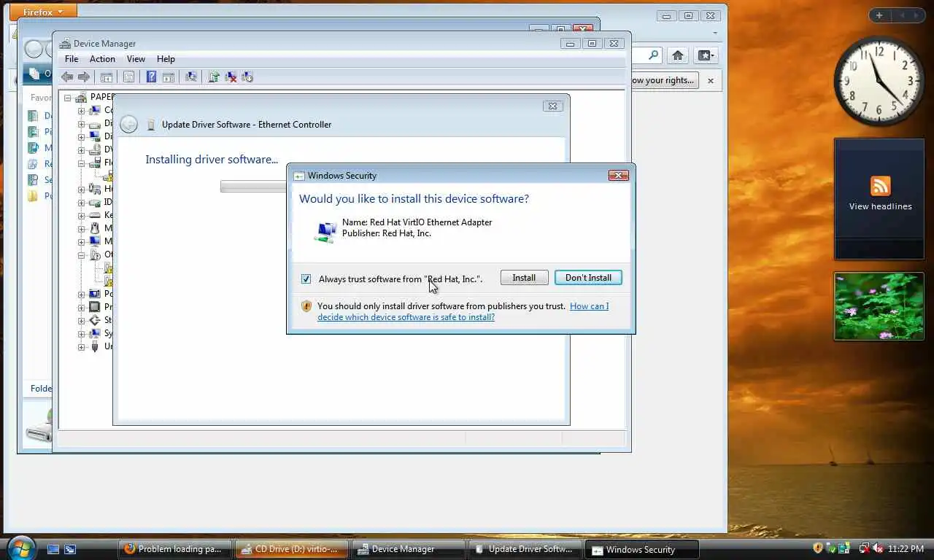Screen dimensions: 934x560
Task: Click the installation progress bar
Action: [253, 187]
